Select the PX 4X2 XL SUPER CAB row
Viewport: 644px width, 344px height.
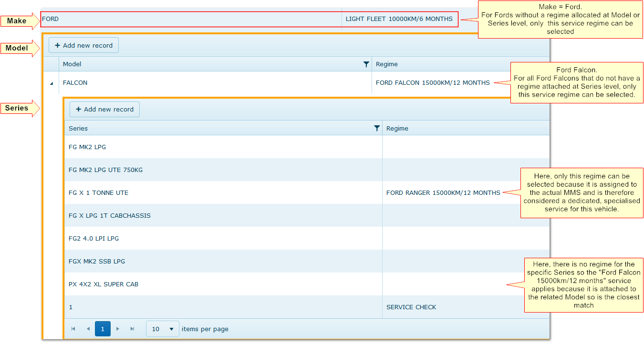coord(104,284)
